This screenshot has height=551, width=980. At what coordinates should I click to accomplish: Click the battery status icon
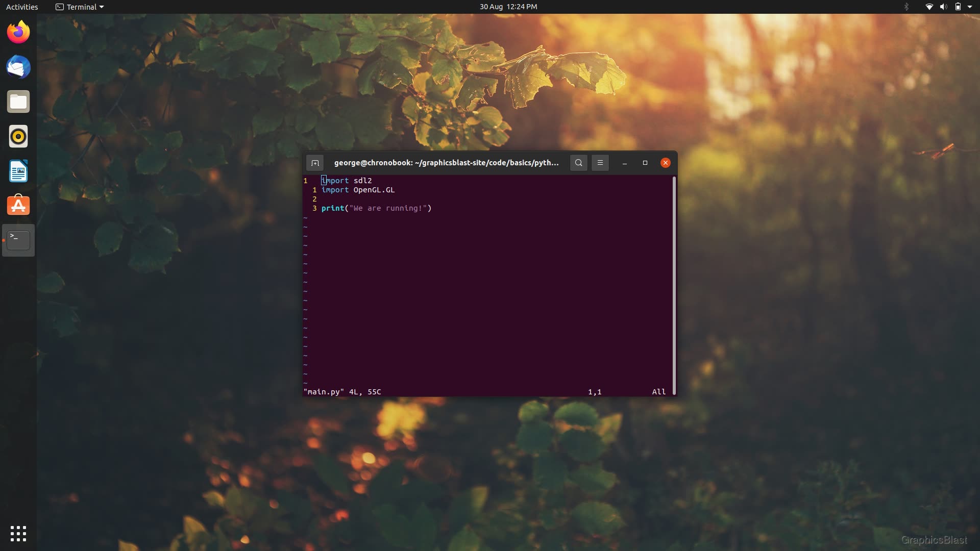tap(958, 7)
